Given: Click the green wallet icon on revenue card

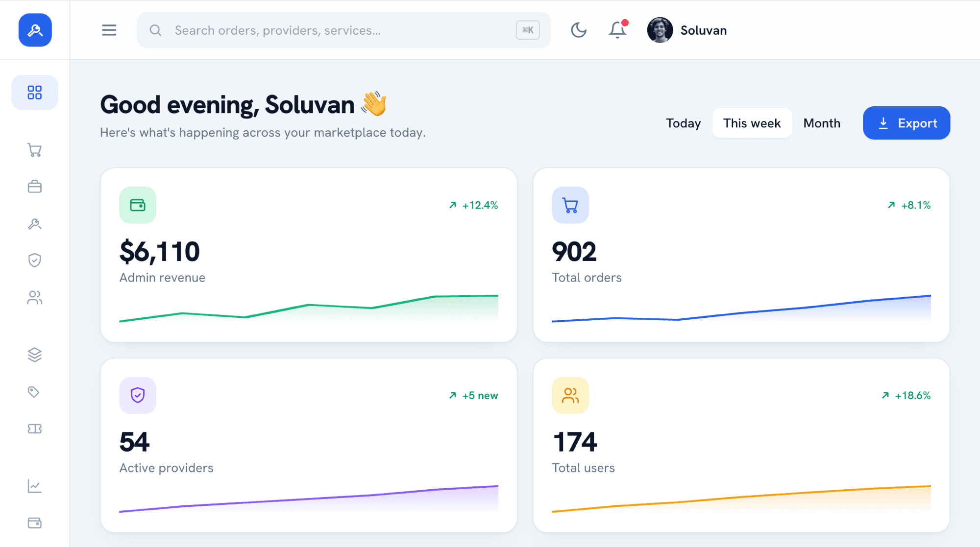Looking at the screenshot, I should tap(138, 205).
